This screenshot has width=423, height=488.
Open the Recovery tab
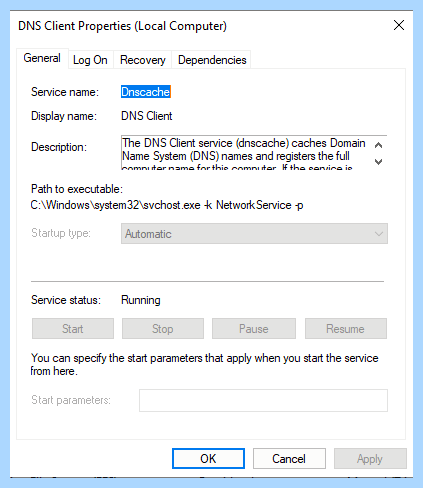click(x=143, y=60)
